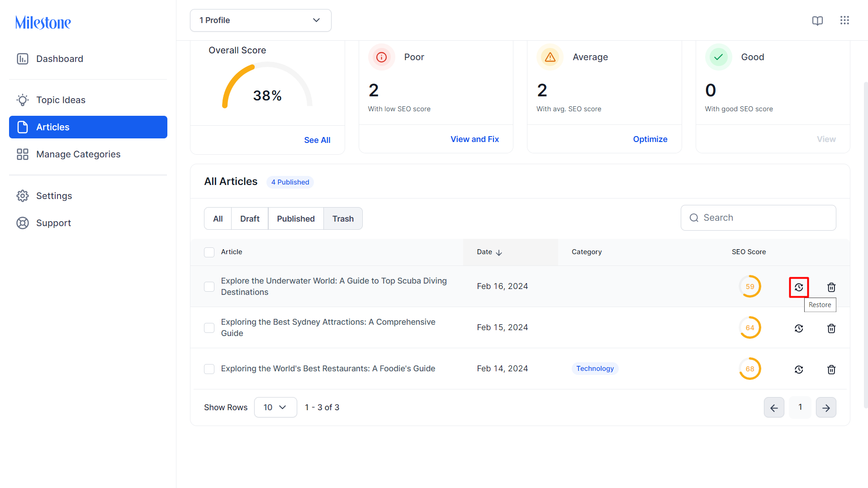This screenshot has height=488, width=868.
Task: Select all articles with header checkbox
Action: pyautogui.click(x=209, y=252)
